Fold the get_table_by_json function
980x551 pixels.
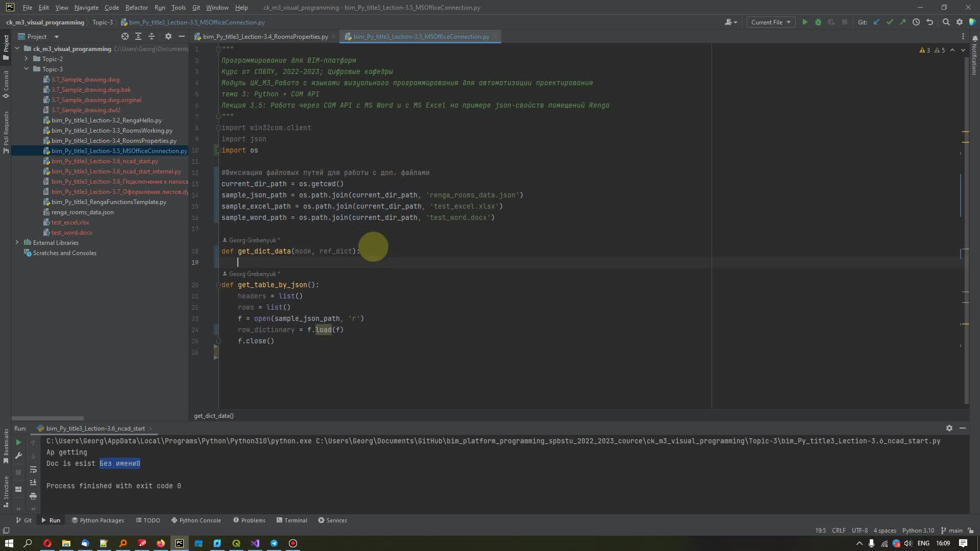(218, 285)
